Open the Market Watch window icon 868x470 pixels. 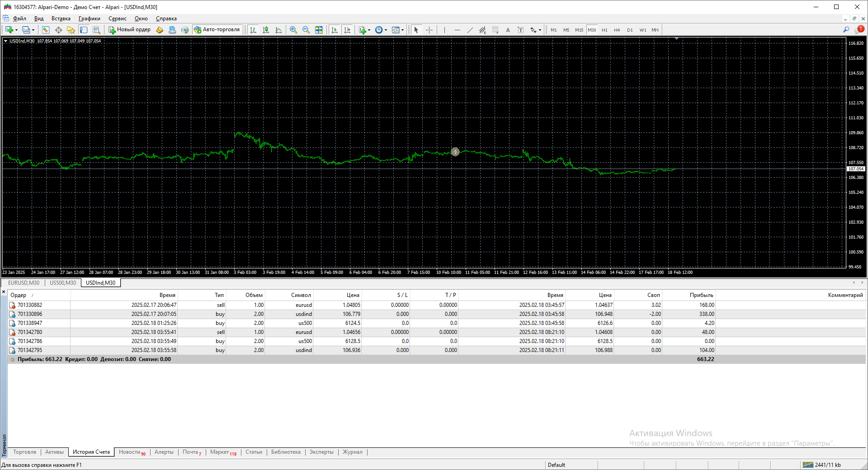coord(46,30)
